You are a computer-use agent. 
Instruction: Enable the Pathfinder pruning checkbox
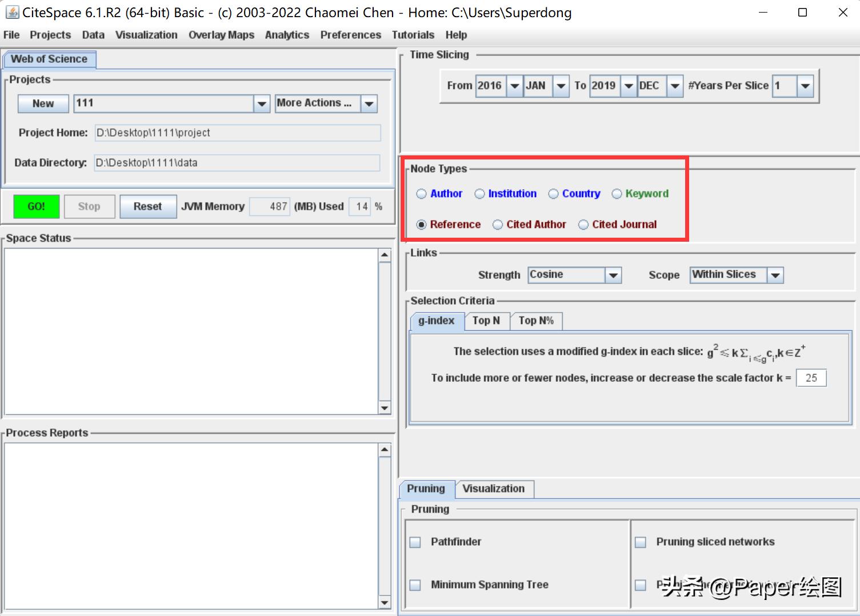pyautogui.click(x=415, y=542)
